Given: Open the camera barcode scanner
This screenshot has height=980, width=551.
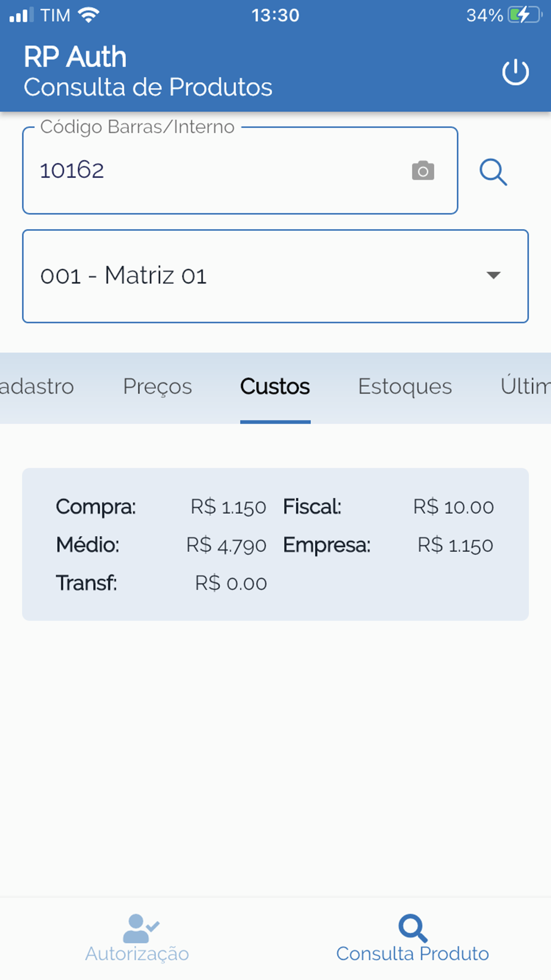Looking at the screenshot, I should [423, 171].
